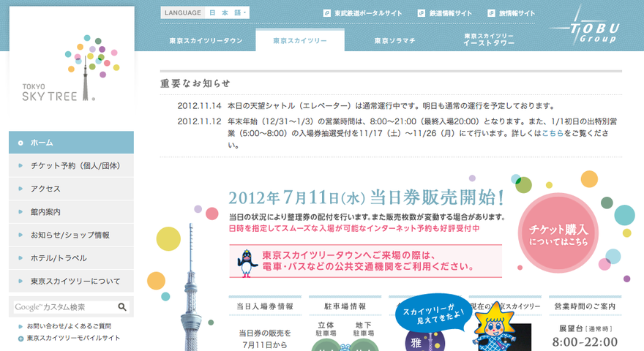The height and width of the screenshot is (351, 644).
Task: Click the star mascot character
Action: [494, 327]
